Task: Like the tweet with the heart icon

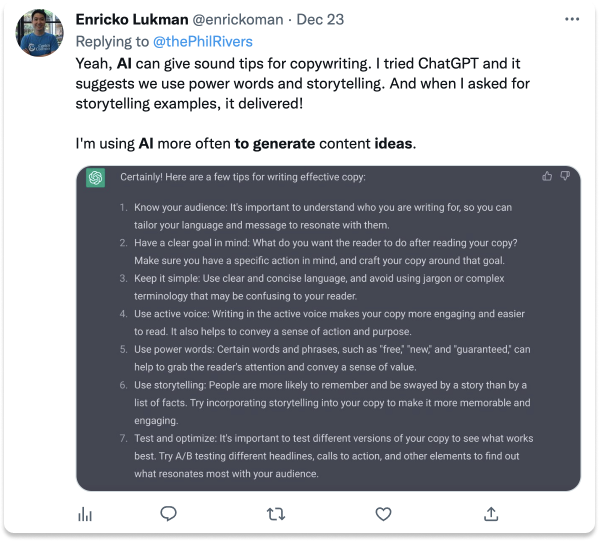Action: (383, 514)
